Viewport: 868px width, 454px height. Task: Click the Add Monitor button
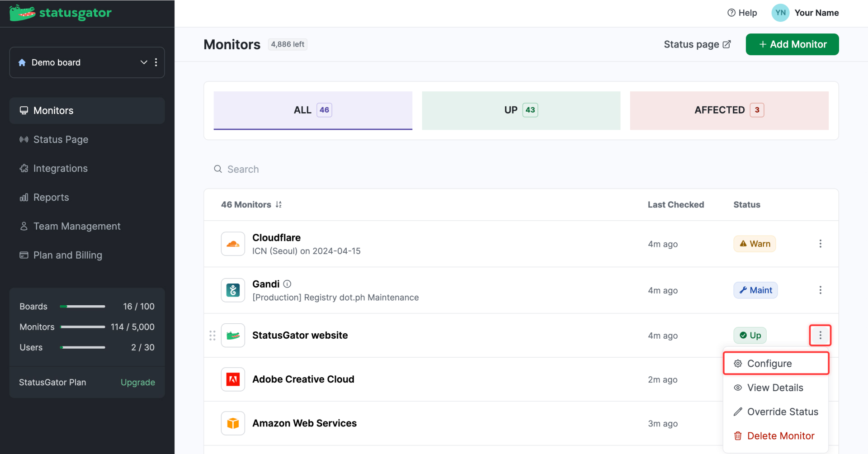[792, 44]
